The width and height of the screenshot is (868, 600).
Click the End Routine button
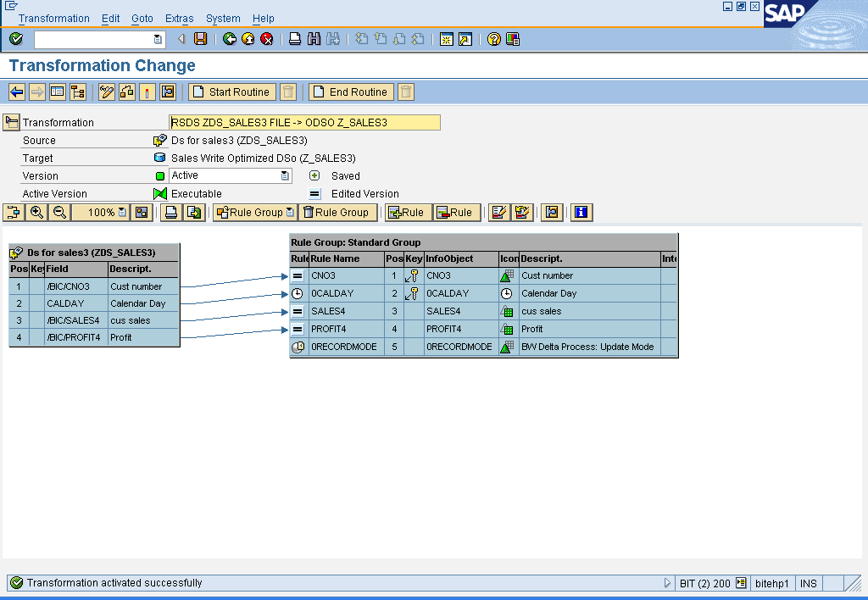click(352, 92)
